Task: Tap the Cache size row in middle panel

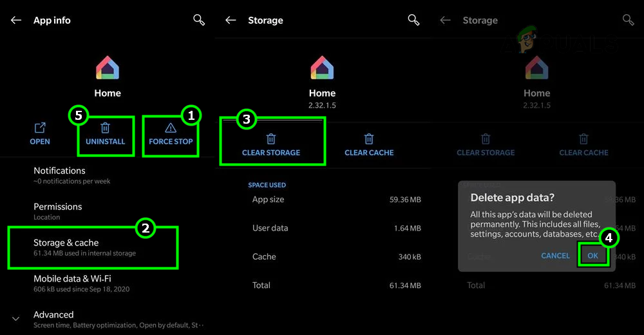Action: pos(336,256)
